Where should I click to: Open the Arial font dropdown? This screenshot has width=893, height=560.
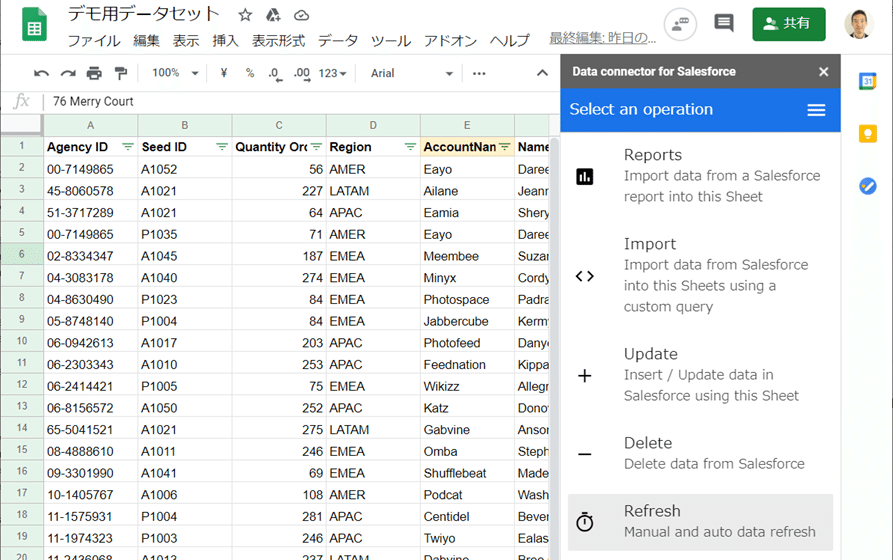click(x=412, y=73)
